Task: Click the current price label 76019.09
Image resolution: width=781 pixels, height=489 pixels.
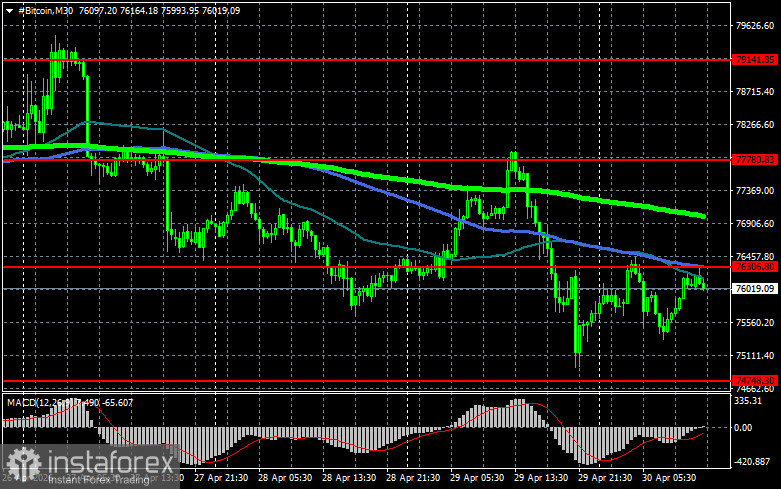Action: 755,289
